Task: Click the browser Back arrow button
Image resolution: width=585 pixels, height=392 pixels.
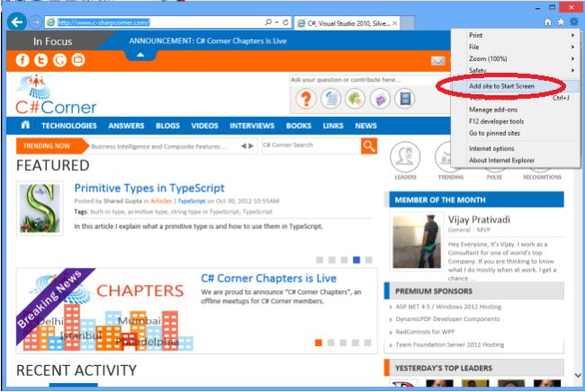Action: (16, 22)
